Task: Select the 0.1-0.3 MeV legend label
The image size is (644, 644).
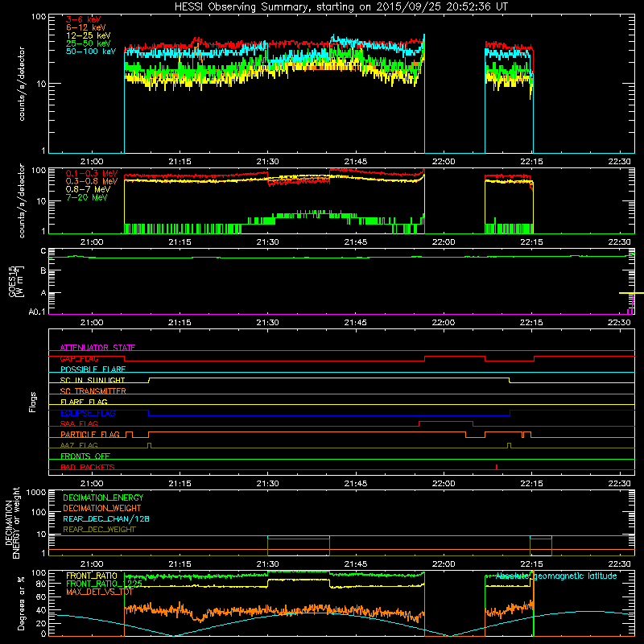Action: click(x=92, y=173)
